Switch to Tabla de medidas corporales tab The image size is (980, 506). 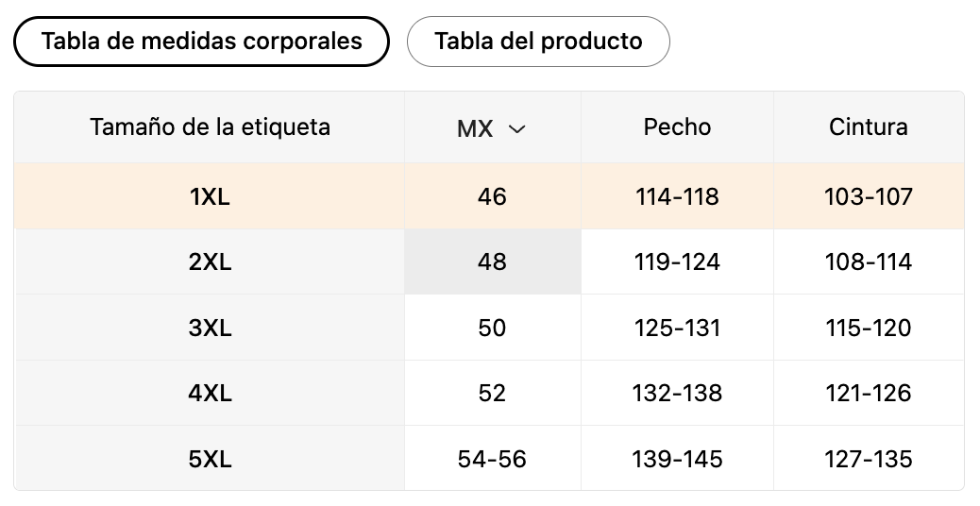[201, 42]
